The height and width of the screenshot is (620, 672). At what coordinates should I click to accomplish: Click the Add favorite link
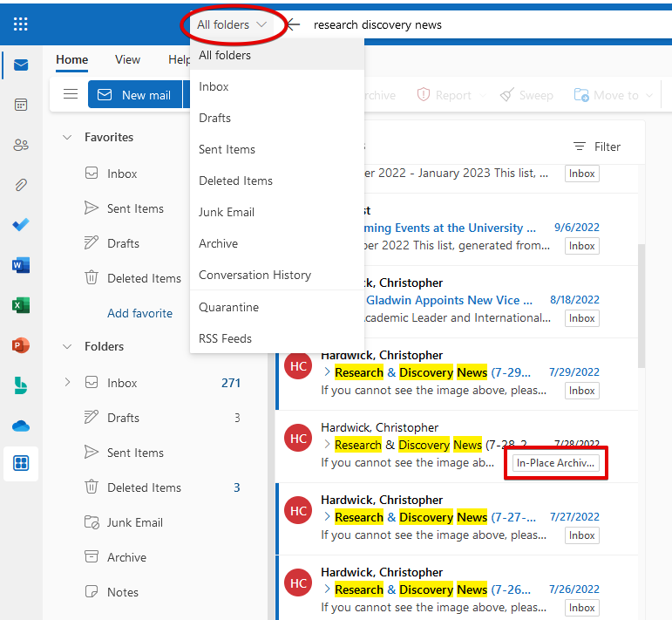click(139, 313)
